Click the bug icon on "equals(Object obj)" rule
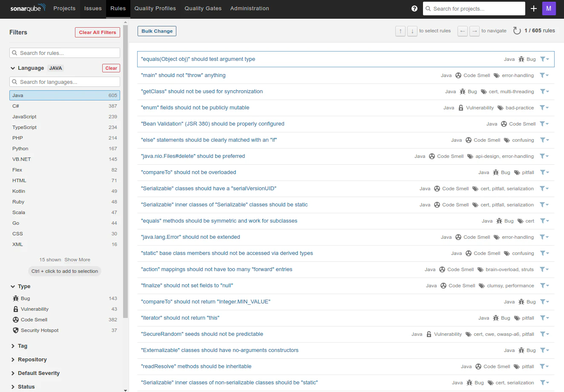This screenshot has width=564, height=392. click(521, 59)
